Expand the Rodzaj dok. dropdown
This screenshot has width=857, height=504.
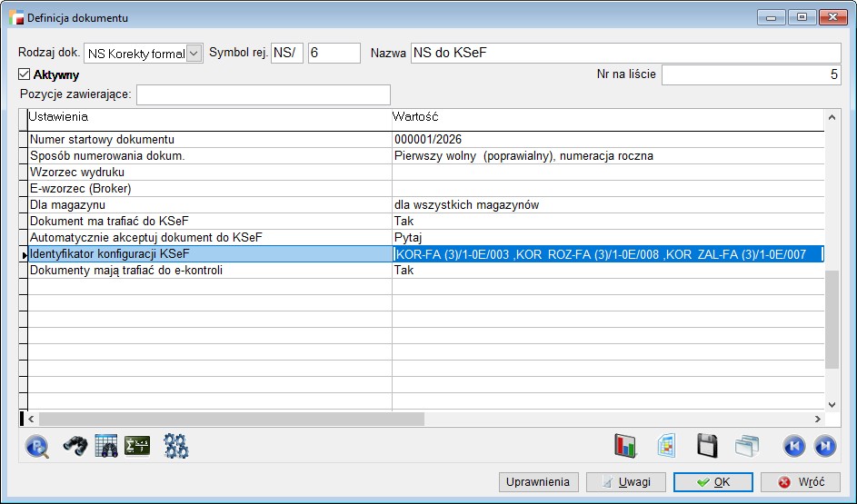(194, 54)
